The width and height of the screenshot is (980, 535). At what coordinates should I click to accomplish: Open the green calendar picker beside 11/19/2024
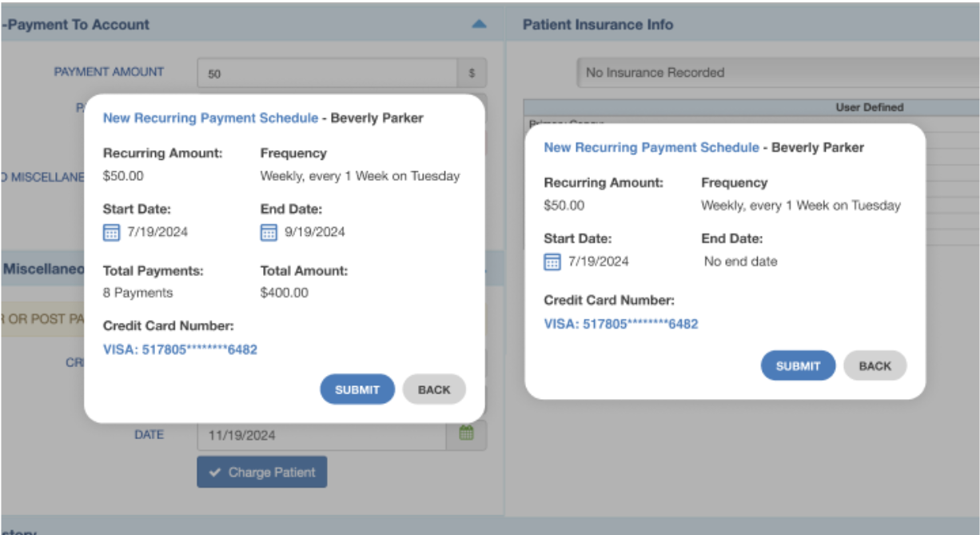[467, 433]
